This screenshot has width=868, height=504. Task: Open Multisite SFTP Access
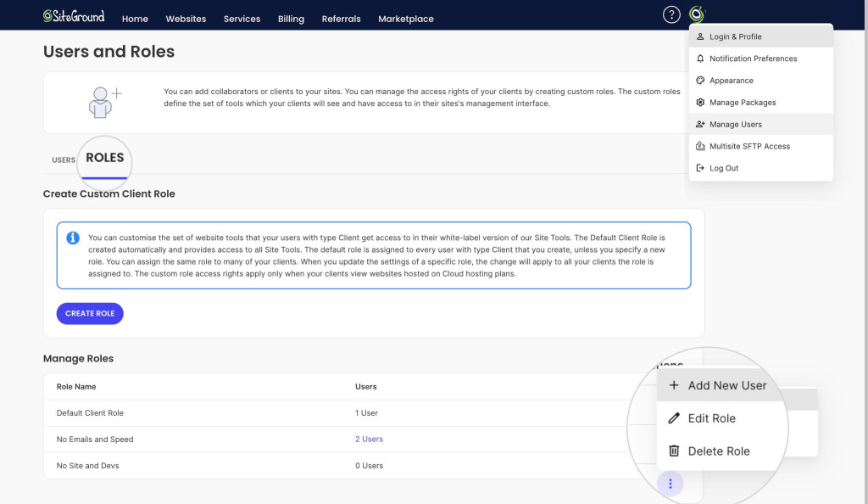(760, 146)
